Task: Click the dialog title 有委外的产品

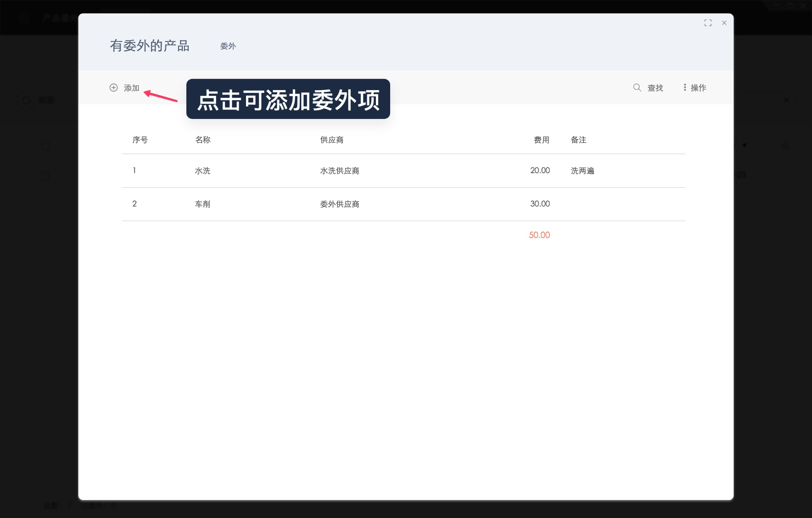Action: coord(150,46)
